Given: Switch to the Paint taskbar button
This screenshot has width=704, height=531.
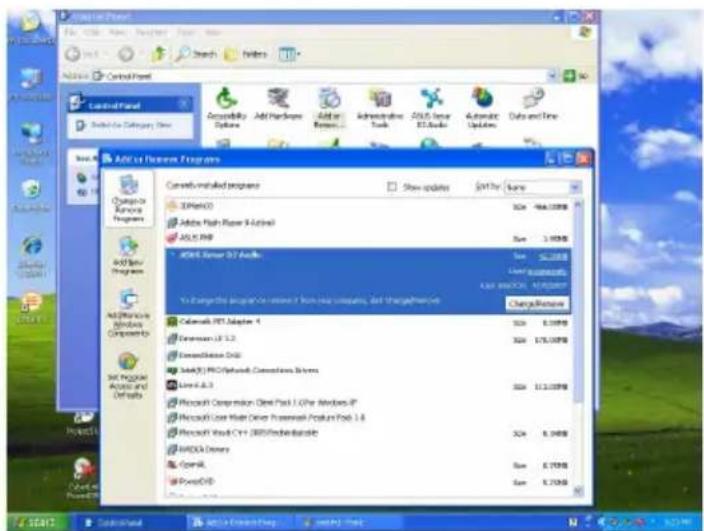Looking at the screenshot, I should pyautogui.click(x=348, y=522).
